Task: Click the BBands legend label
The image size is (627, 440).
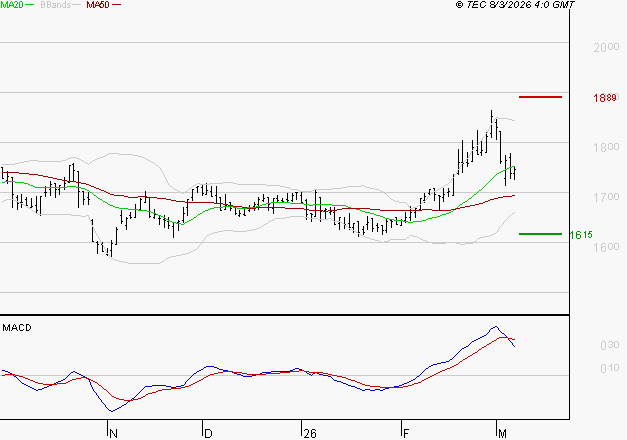Action: pos(56,5)
